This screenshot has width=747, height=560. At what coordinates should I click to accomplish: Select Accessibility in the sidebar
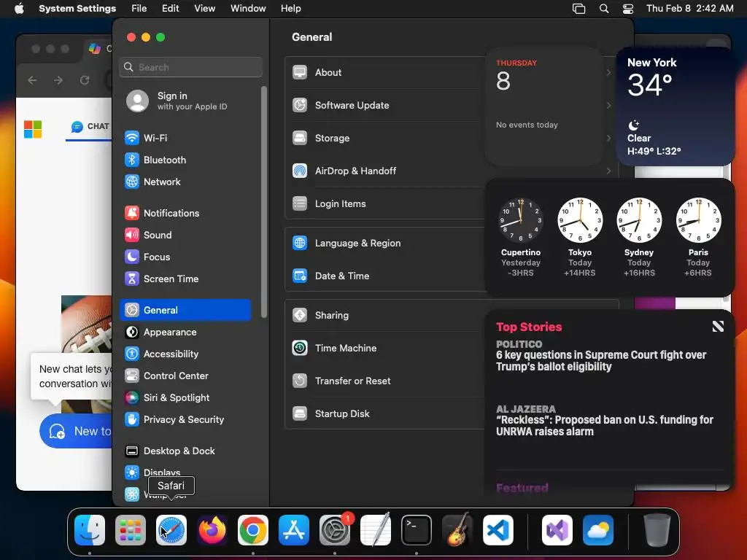(185, 354)
